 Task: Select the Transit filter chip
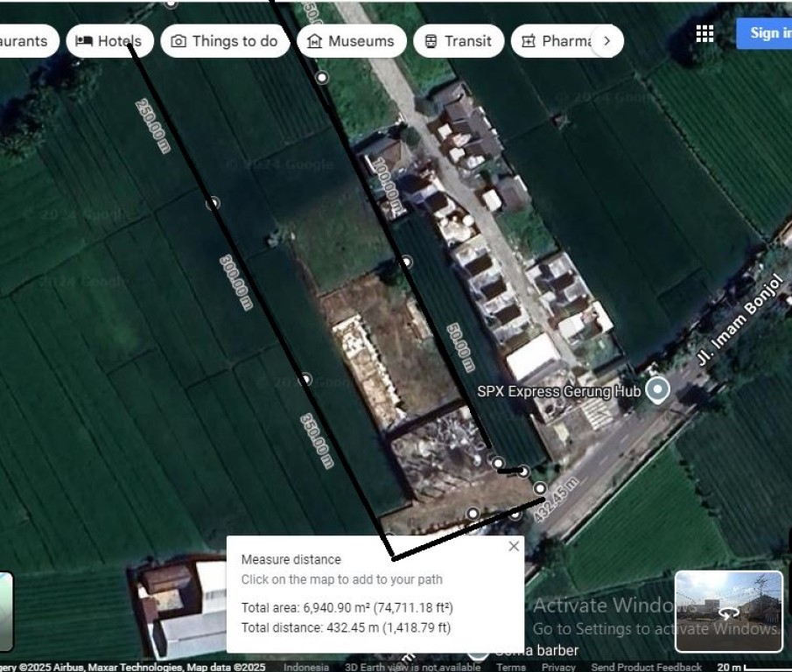click(x=458, y=41)
